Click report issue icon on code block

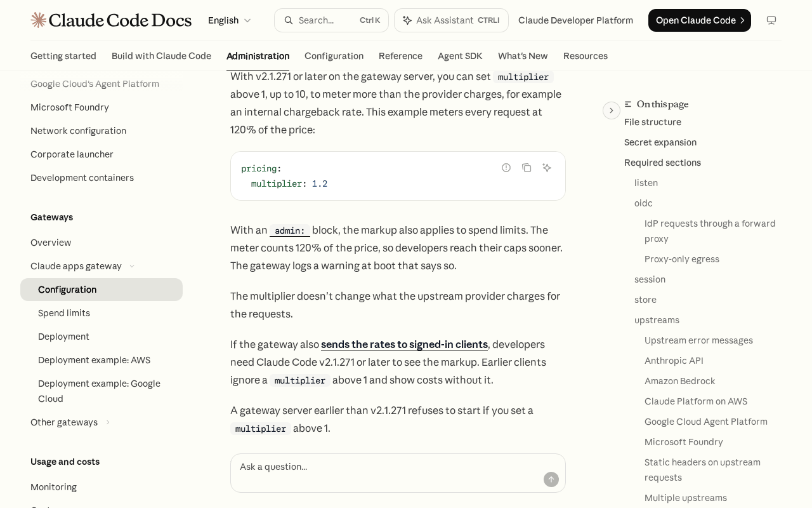pyautogui.click(x=506, y=168)
